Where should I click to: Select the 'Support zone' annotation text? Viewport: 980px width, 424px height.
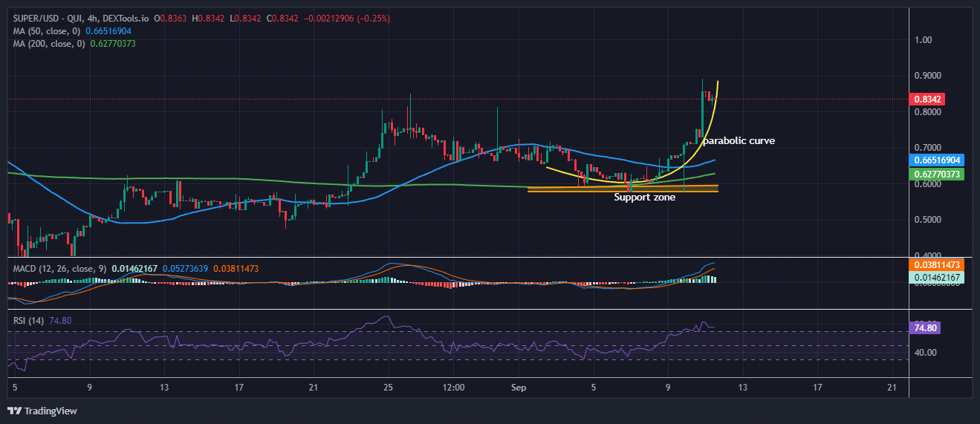pyautogui.click(x=644, y=198)
